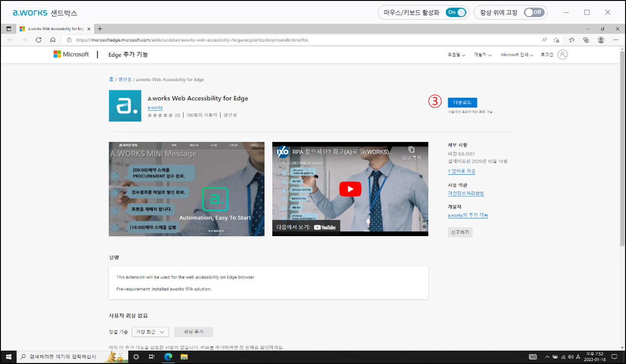Refresh the current page
The image size is (626, 364).
coord(39,40)
